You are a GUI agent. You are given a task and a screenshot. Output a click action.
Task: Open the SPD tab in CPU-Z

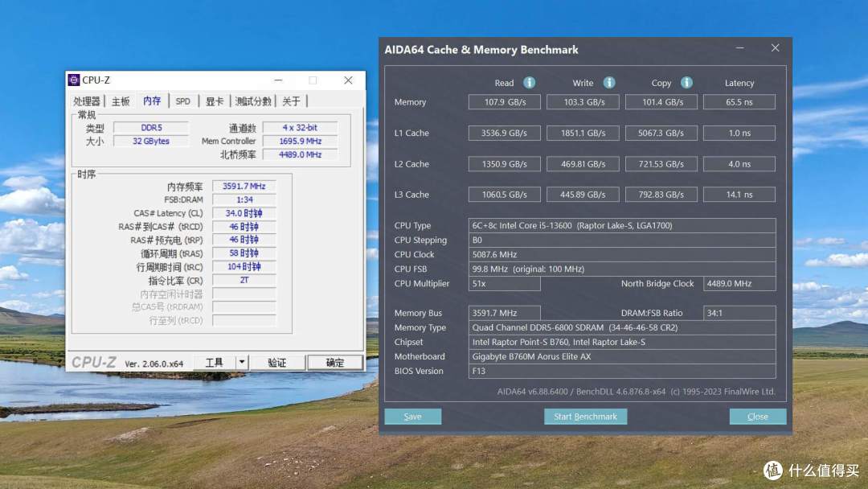pyautogui.click(x=182, y=101)
